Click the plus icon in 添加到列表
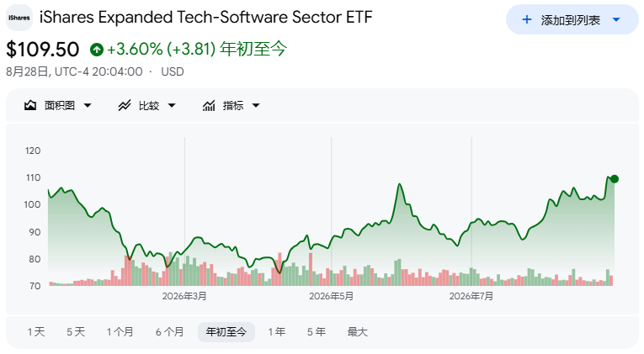 [526, 19]
